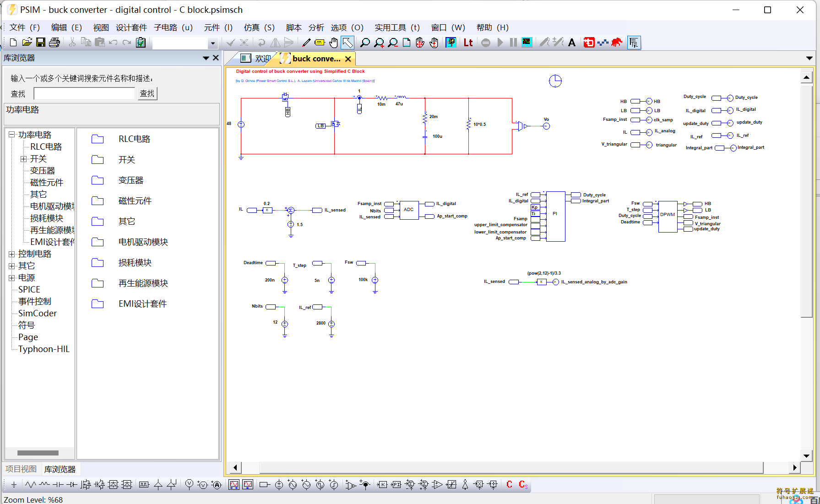Open the 选项 (O) menu
The height and width of the screenshot is (504, 820).
point(347,27)
